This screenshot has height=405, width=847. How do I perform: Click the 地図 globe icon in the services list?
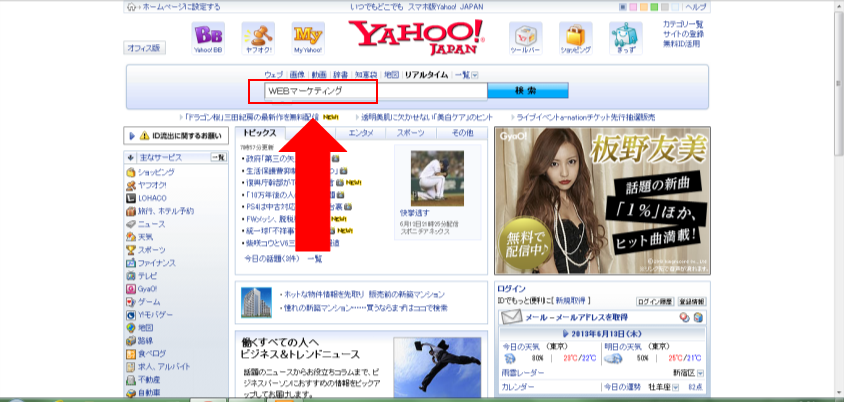pos(130,328)
